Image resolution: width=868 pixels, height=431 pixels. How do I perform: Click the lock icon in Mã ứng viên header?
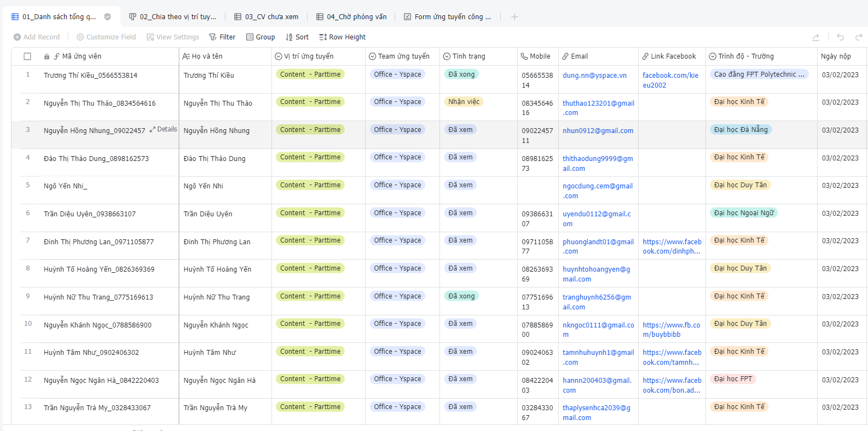point(47,56)
